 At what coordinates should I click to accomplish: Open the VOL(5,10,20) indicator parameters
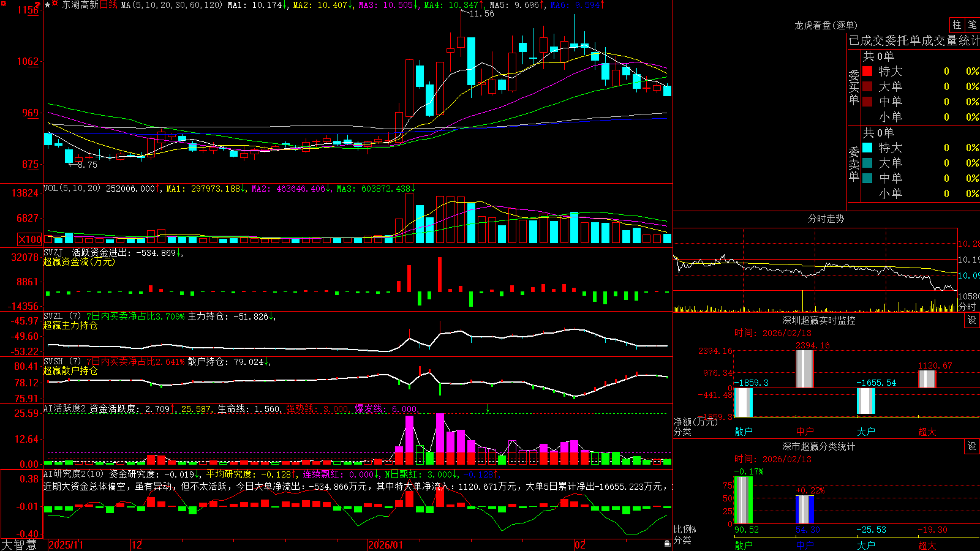pyautogui.click(x=72, y=189)
